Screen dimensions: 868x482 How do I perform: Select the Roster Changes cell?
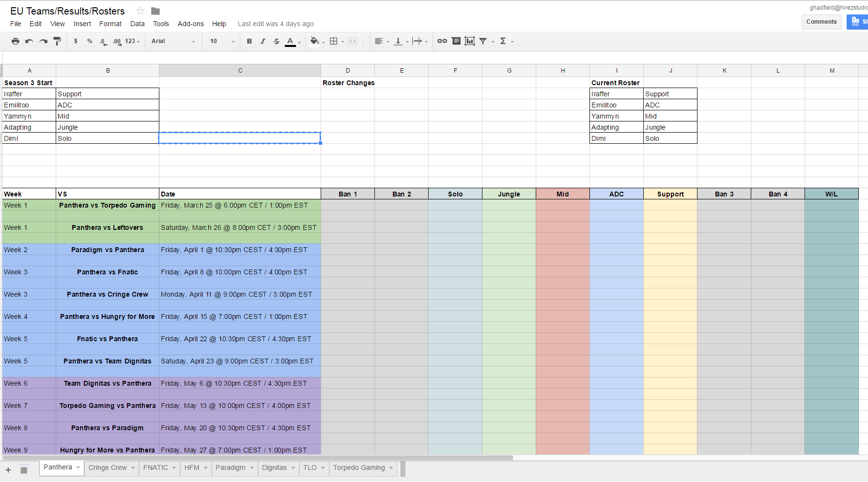348,83
